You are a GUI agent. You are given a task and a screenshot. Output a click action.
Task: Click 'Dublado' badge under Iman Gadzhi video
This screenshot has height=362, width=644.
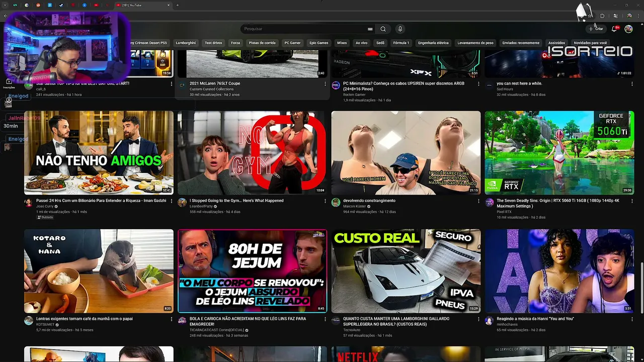pos(45,217)
